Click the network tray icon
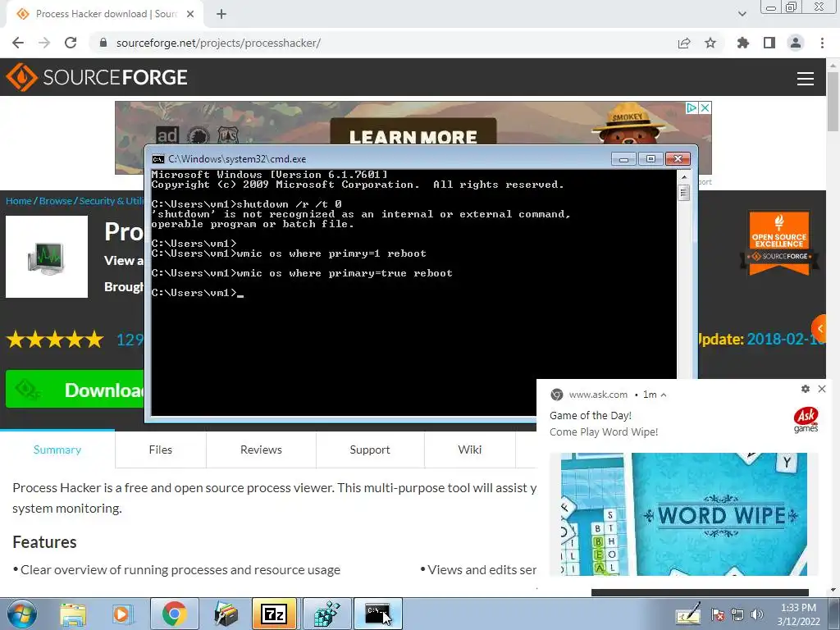840x630 pixels. click(x=737, y=614)
